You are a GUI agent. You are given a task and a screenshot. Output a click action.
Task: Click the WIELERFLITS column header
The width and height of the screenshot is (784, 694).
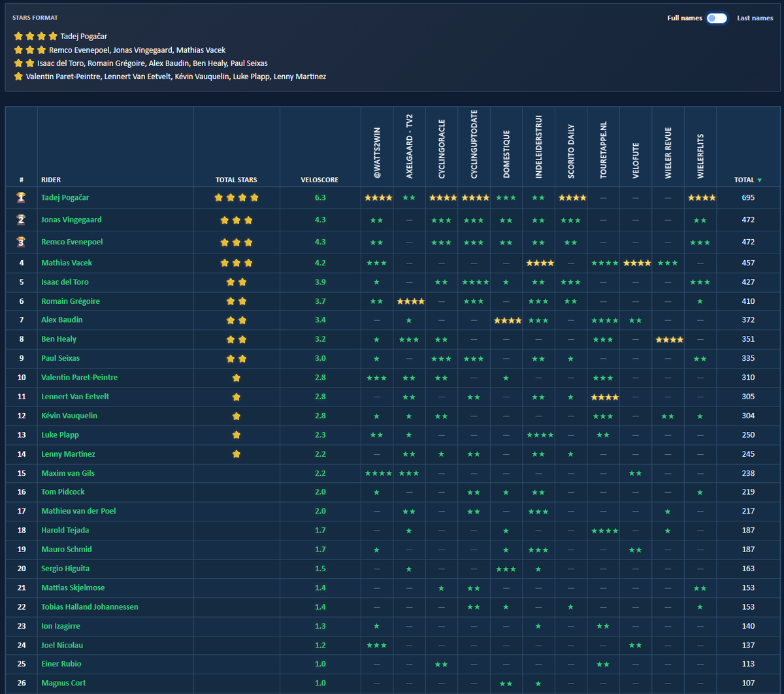coord(701,156)
